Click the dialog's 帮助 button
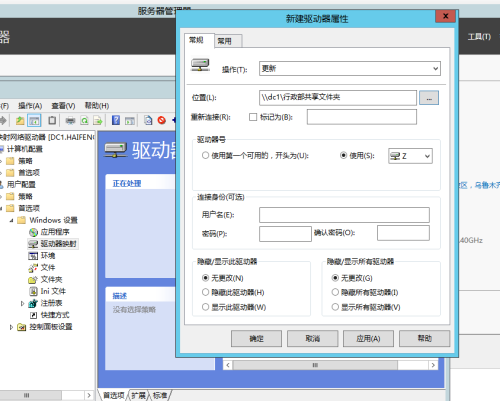500x401 pixels. coord(424,339)
